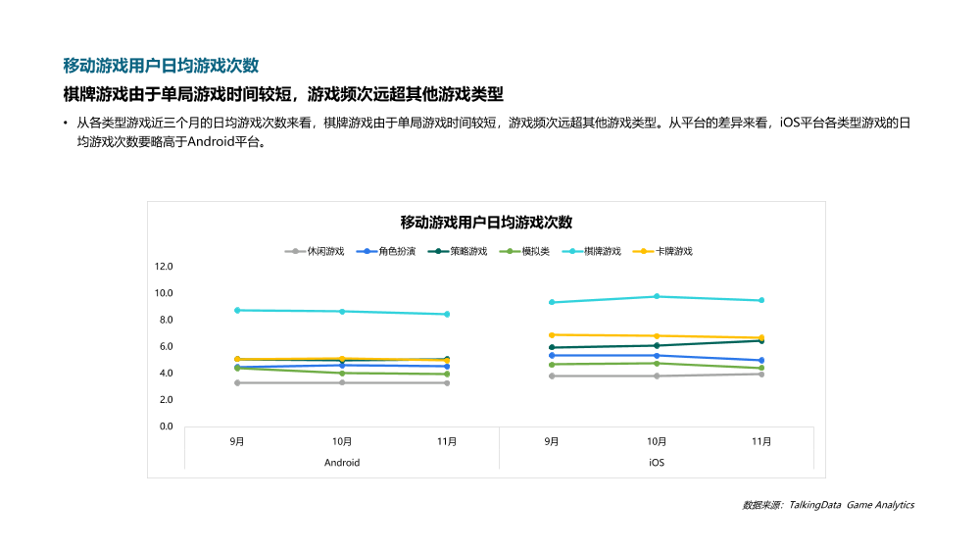Click the 4.0 y-axis label
The height and width of the screenshot is (552, 980).
(x=167, y=374)
